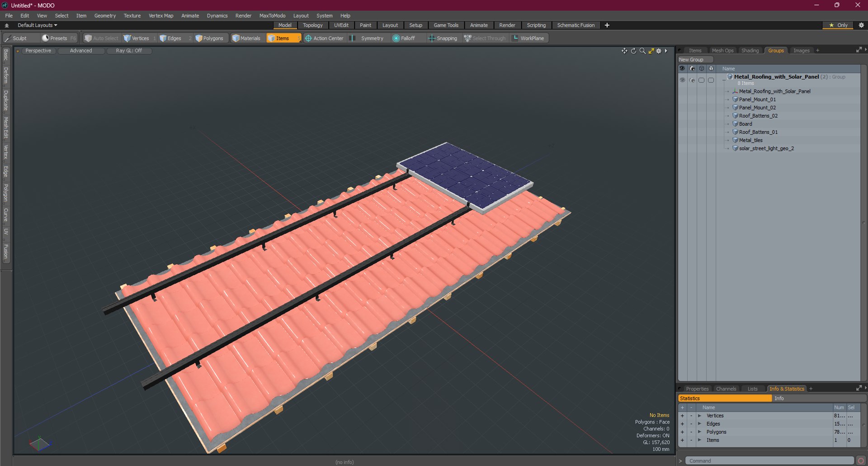Screen dimensions: 868x466
Task: Toggle Symmetry on or off
Action: pyautogui.click(x=367, y=38)
